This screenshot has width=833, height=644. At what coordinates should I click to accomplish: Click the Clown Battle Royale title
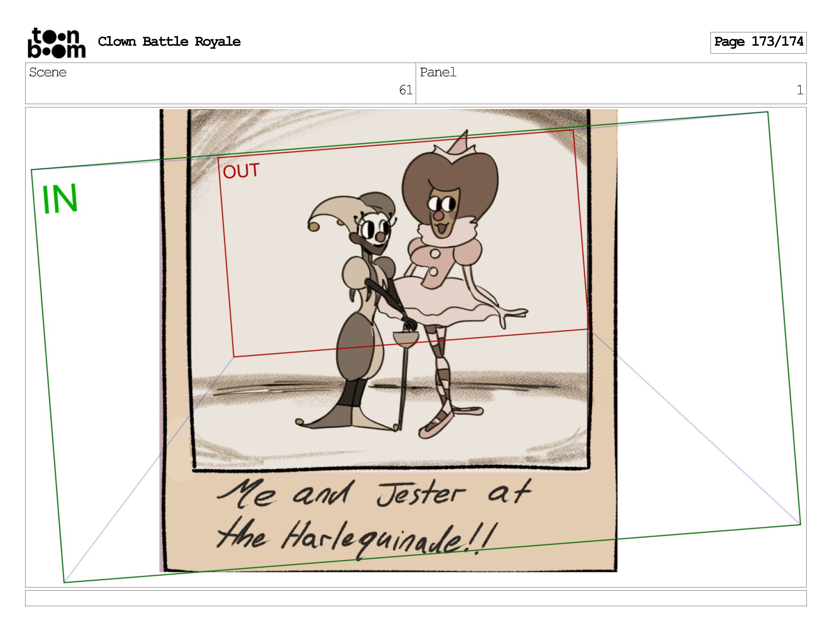169,42
